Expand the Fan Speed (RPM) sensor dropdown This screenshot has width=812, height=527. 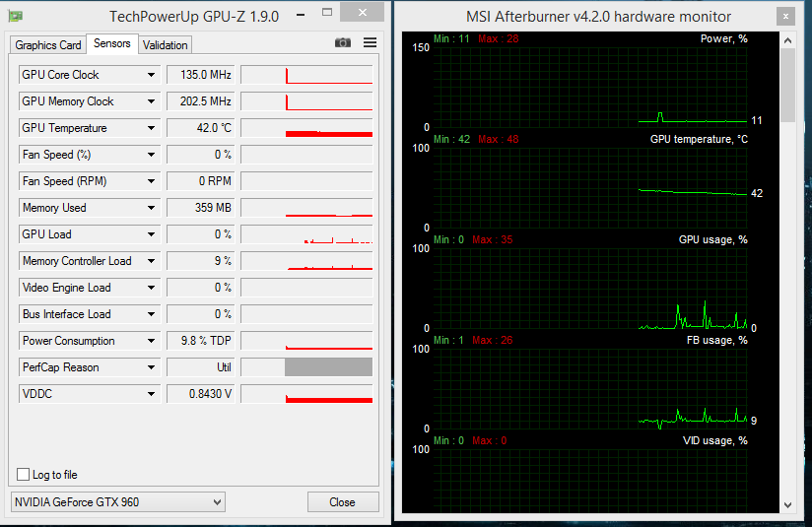point(151,181)
